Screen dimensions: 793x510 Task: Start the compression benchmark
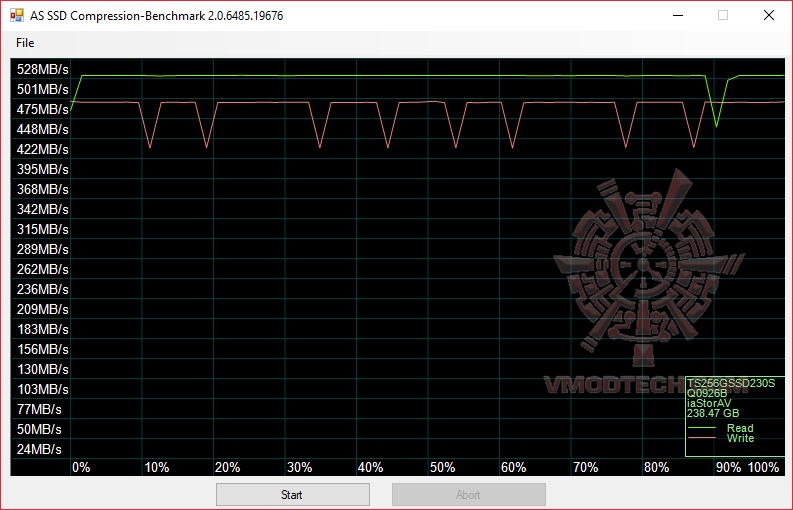pos(293,494)
